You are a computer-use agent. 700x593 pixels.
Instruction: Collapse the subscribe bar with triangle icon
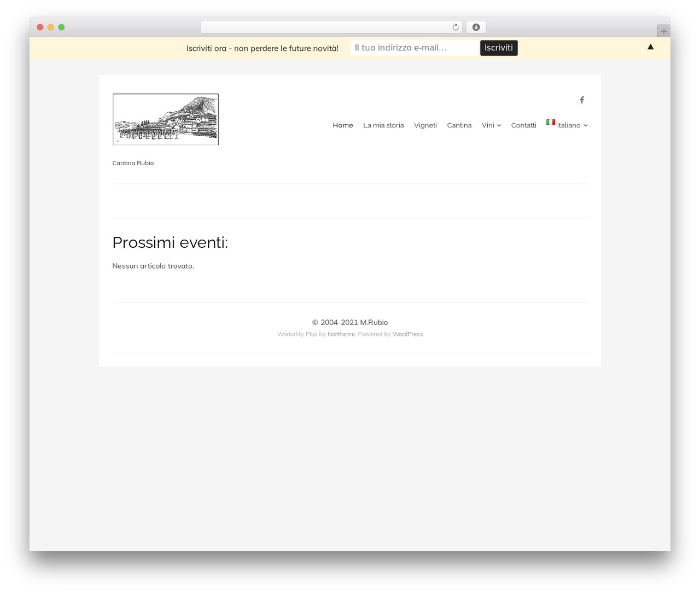coord(650,47)
